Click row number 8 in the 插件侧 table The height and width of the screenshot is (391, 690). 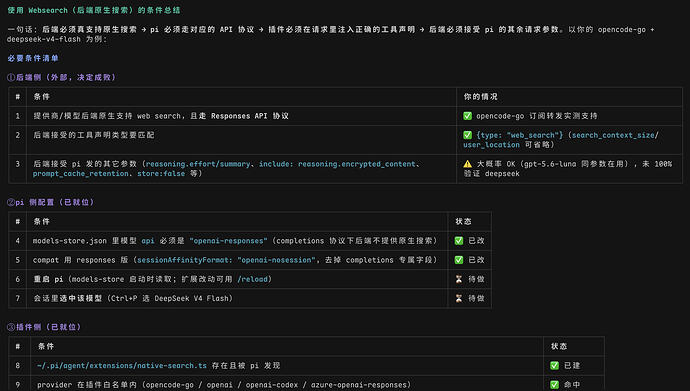pyautogui.click(x=18, y=365)
